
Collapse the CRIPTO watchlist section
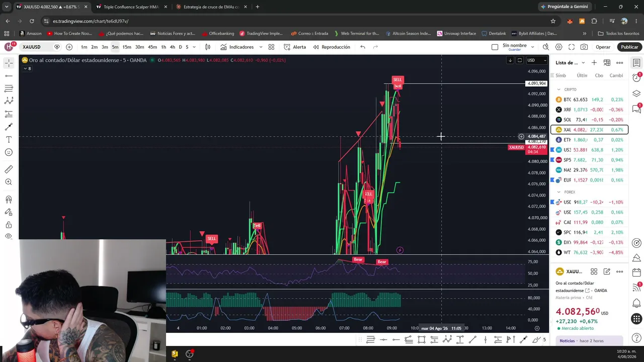point(558,89)
